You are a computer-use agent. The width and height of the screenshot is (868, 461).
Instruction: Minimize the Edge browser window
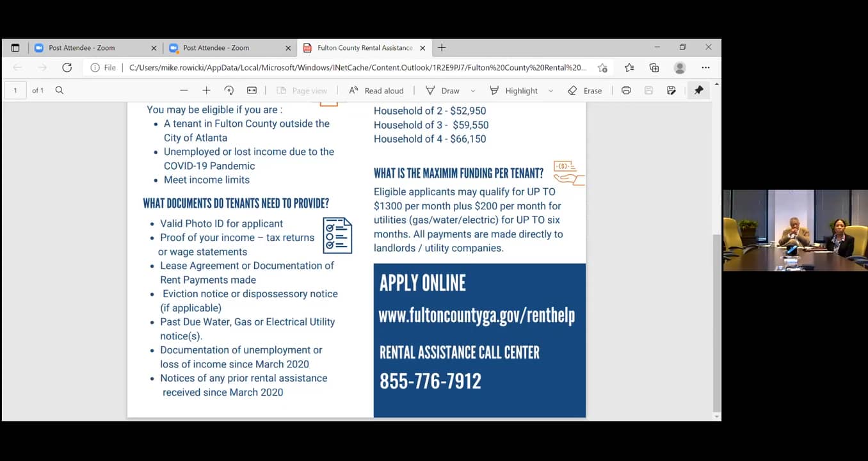pos(657,47)
